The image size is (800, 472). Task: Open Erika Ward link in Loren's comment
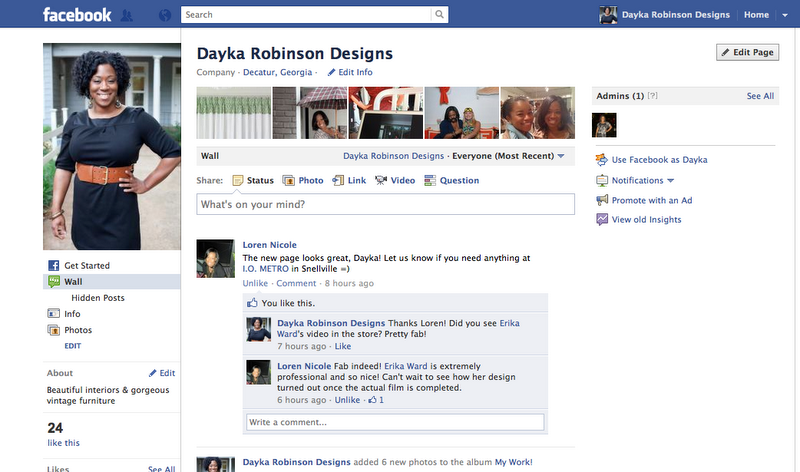[406, 366]
